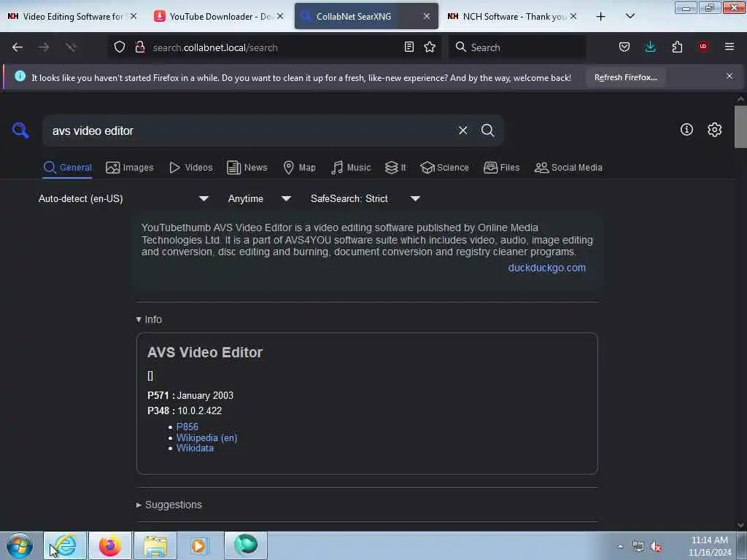Open Windows Media Player taskbar icon
This screenshot has height=560, width=747.
199,545
